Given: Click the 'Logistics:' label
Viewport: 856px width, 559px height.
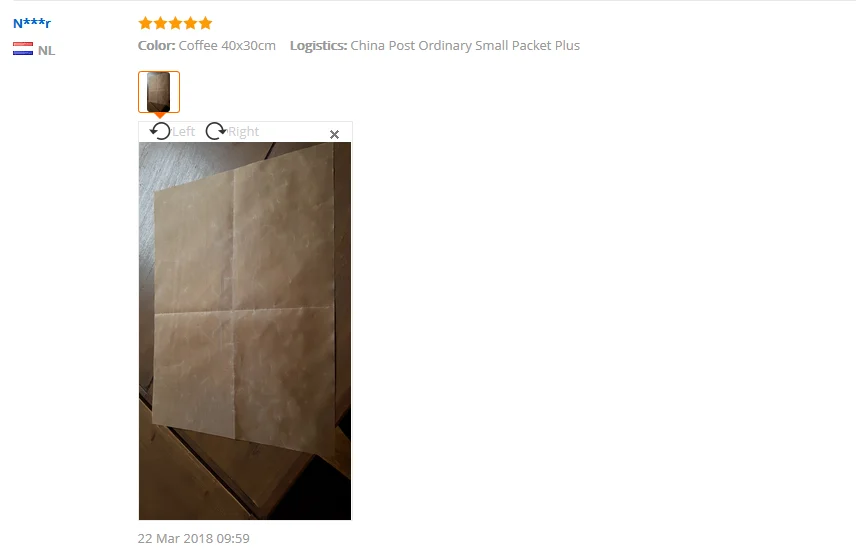Looking at the screenshot, I should [x=318, y=46].
